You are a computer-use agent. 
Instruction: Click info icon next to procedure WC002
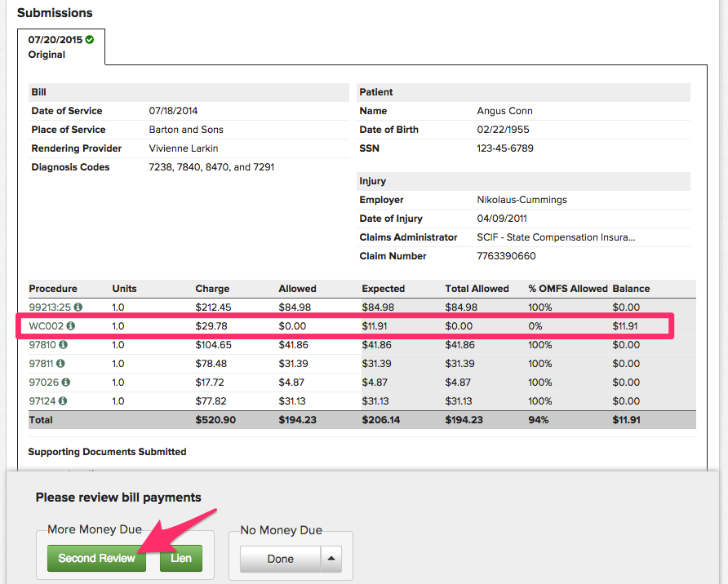click(x=70, y=326)
